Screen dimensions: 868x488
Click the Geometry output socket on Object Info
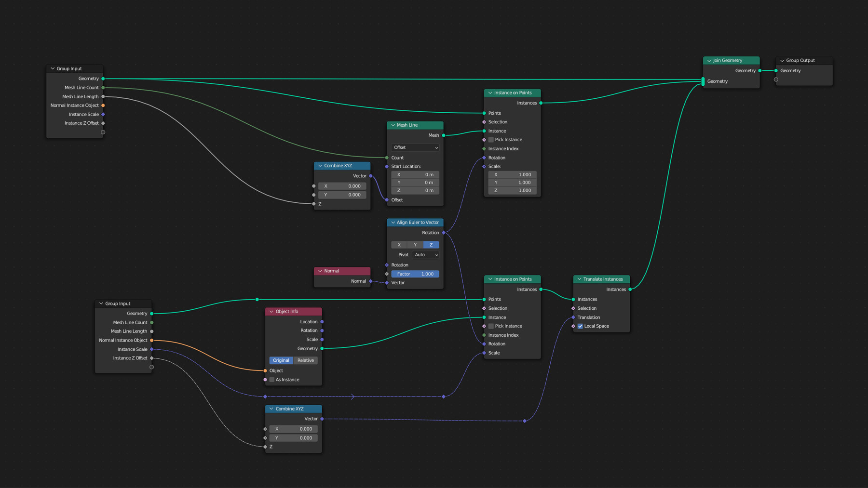pos(322,348)
